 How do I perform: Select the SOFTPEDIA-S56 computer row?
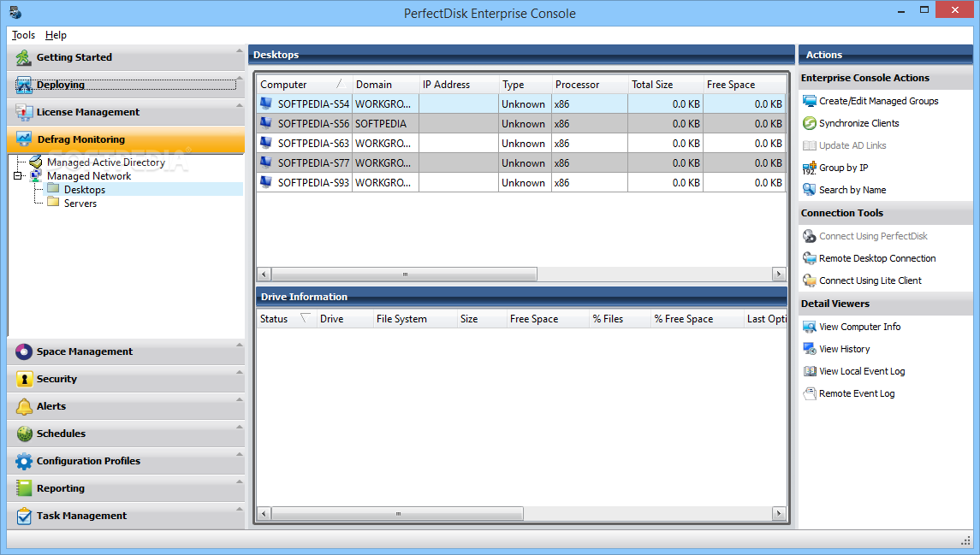[520, 124]
